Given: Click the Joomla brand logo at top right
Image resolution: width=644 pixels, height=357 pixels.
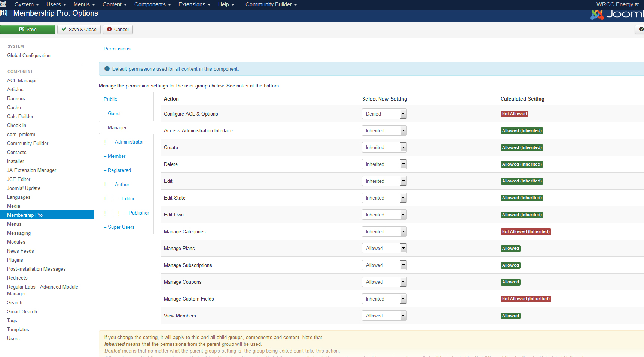Looking at the screenshot, I should tap(617, 15).
